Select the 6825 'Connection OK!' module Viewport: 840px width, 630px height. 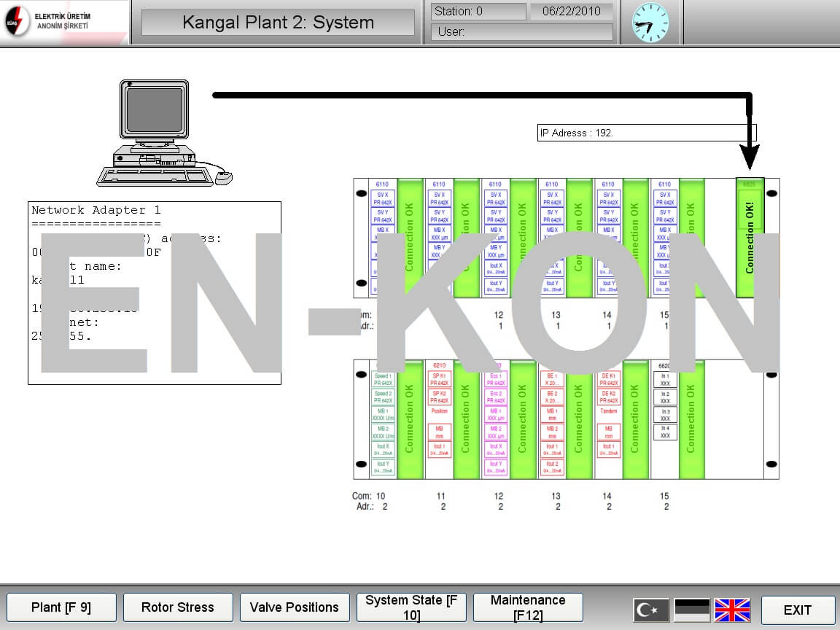coord(750,238)
